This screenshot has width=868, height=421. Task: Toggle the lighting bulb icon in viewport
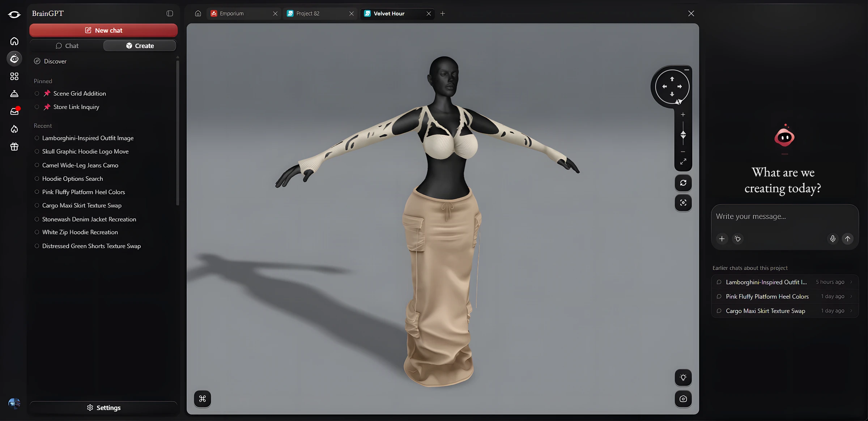tap(683, 378)
